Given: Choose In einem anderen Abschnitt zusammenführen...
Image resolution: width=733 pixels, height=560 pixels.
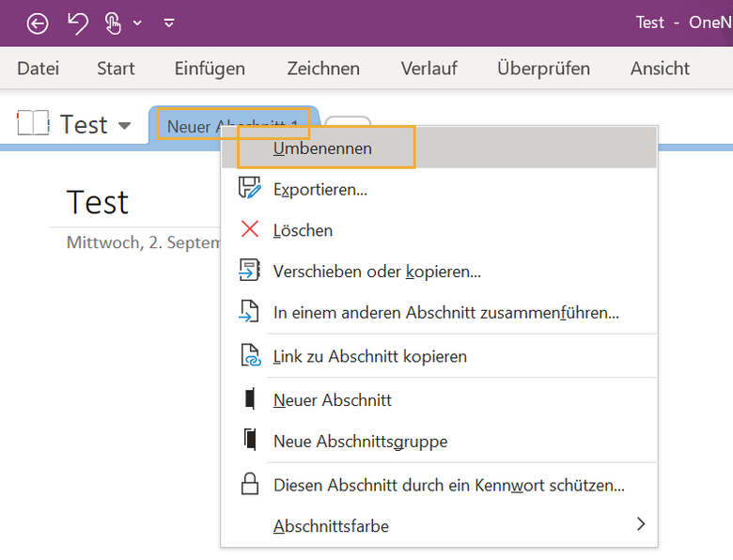Looking at the screenshot, I should pyautogui.click(x=439, y=312).
